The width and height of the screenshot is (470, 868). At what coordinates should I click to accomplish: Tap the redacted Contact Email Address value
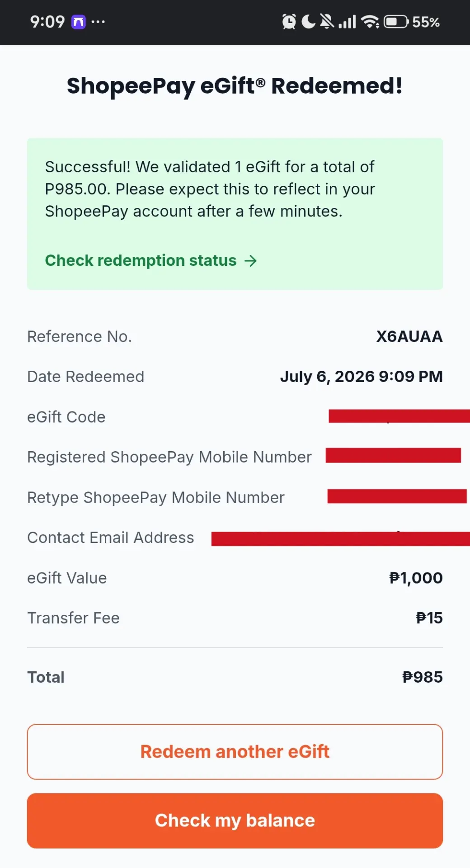point(341,539)
